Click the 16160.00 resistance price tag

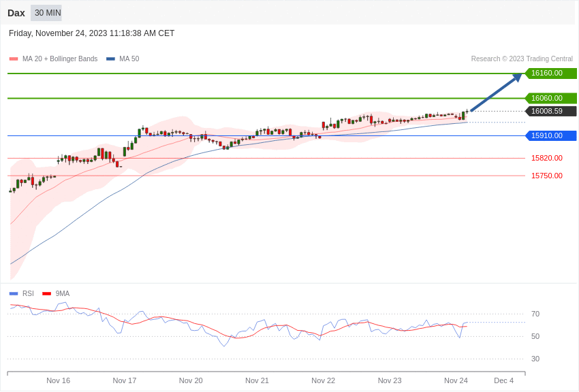pyautogui.click(x=550, y=73)
